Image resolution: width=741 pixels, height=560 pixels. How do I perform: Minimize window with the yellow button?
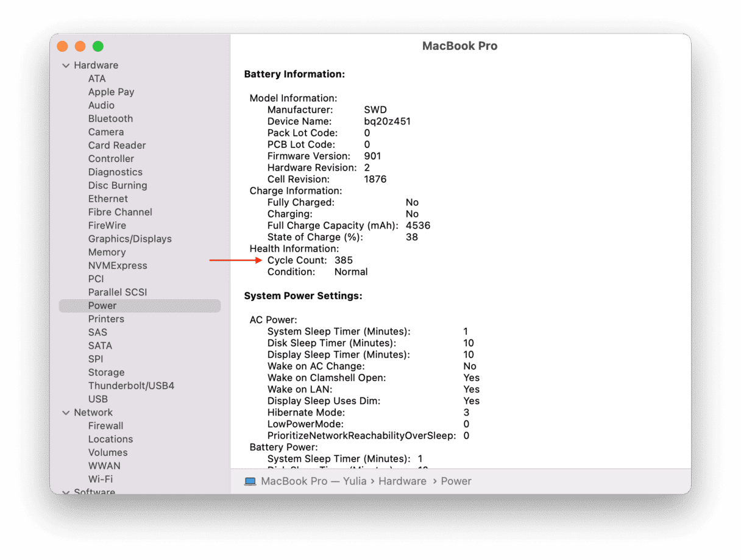coord(80,46)
